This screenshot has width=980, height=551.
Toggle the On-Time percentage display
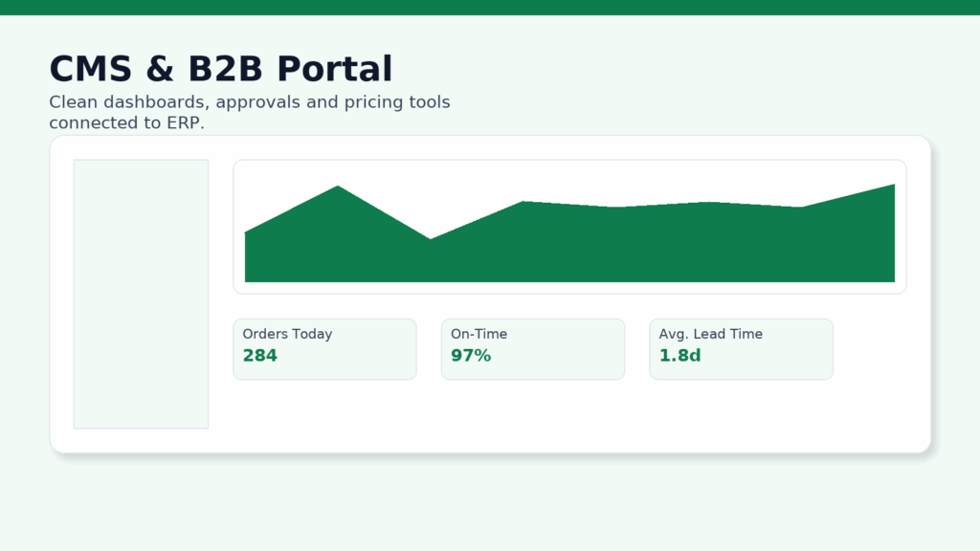pos(533,348)
